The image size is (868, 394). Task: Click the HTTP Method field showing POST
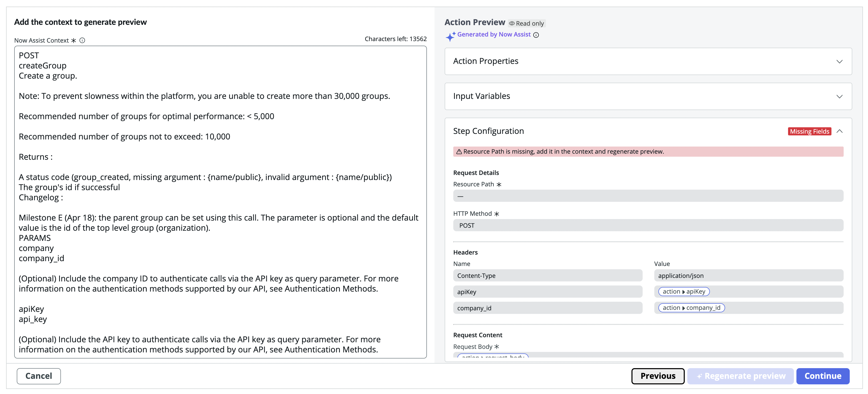pos(648,225)
